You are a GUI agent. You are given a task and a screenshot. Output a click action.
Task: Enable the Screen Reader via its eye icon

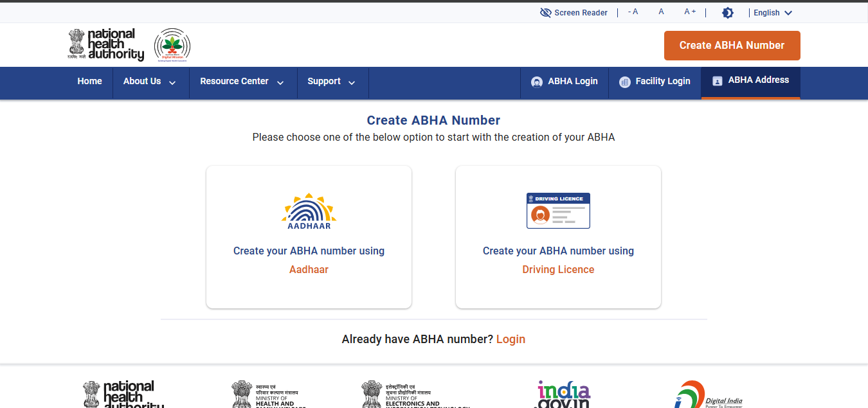pos(545,12)
